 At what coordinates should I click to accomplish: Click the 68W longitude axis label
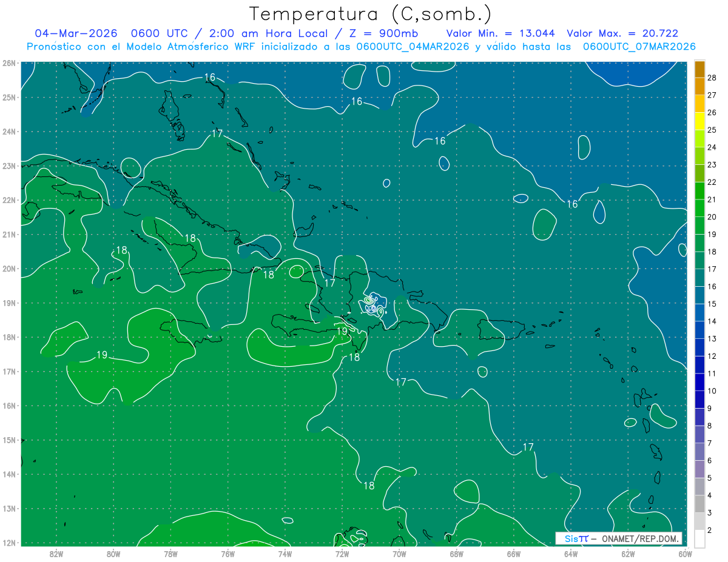(x=456, y=553)
